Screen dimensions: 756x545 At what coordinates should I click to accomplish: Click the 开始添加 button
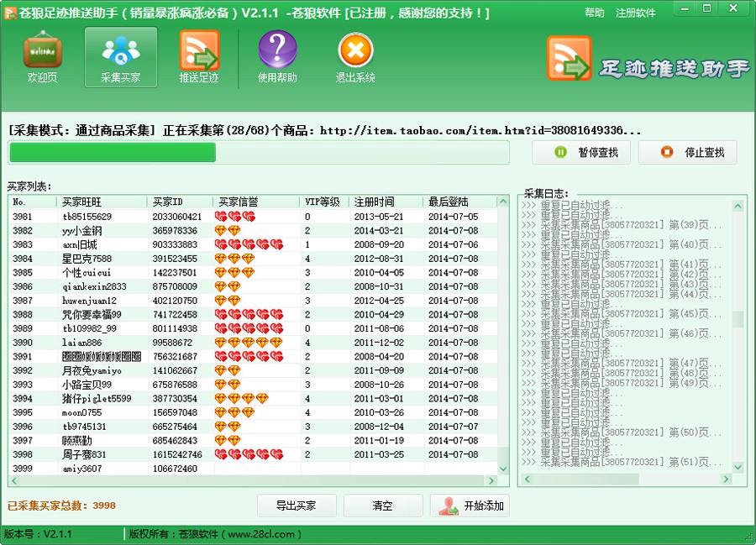point(470,506)
